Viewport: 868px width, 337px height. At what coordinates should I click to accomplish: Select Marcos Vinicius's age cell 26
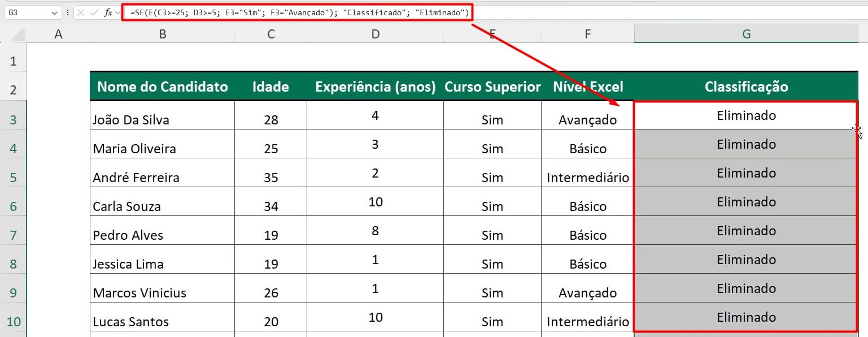click(x=271, y=288)
